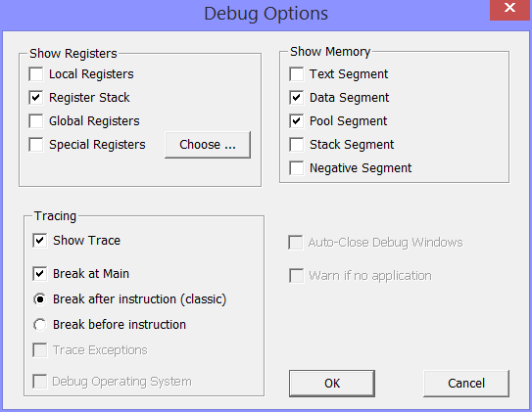
Task: Enable the Global Registers checkbox
Action: (36, 121)
